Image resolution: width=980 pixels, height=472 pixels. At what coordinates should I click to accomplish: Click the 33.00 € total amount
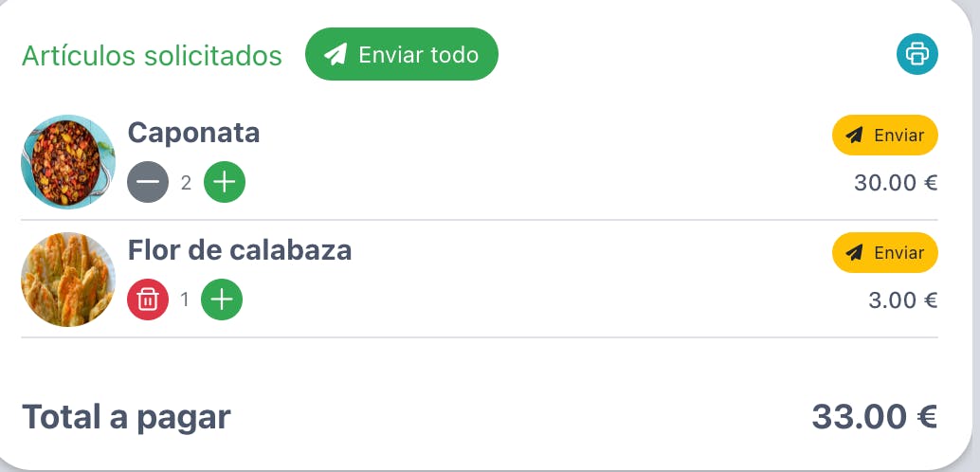pos(875,417)
